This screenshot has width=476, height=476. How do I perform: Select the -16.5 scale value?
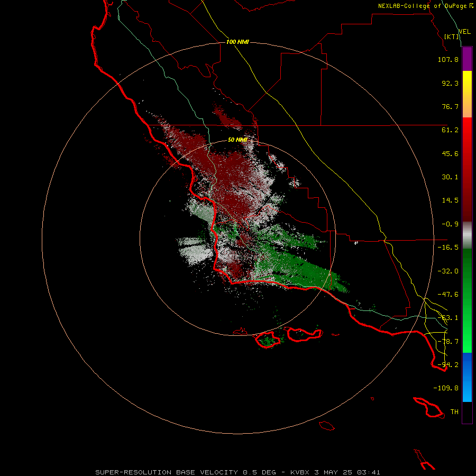coord(448,248)
